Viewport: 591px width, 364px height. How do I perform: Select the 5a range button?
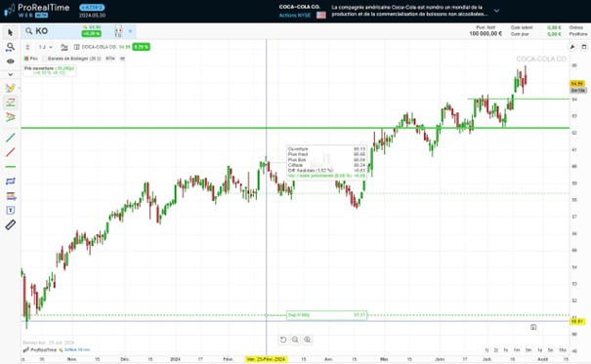click(x=551, y=350)
